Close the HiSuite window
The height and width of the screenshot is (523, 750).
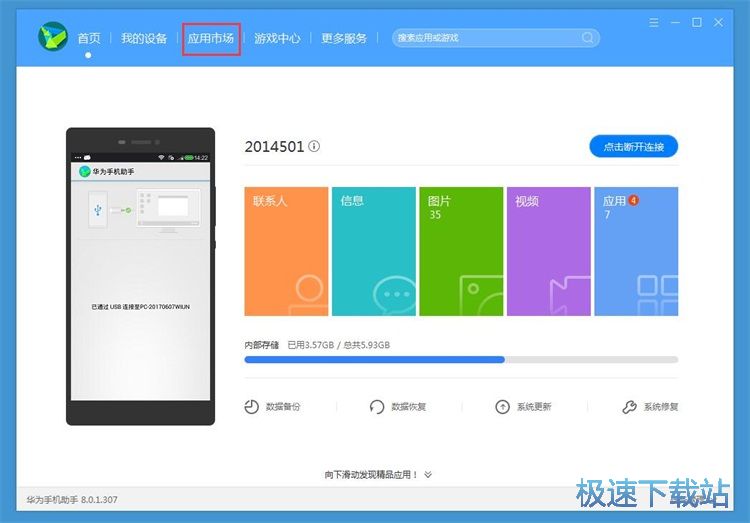tap(718, 22)
